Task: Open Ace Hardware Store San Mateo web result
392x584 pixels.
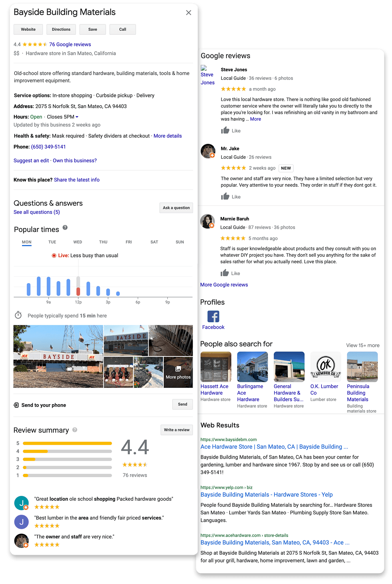Action: click(274, 447)
